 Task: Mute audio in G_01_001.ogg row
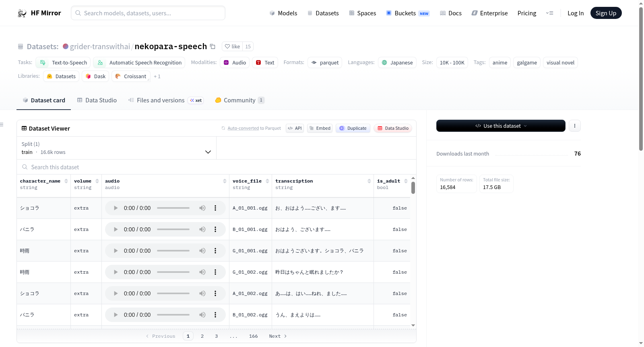[202, 251]
